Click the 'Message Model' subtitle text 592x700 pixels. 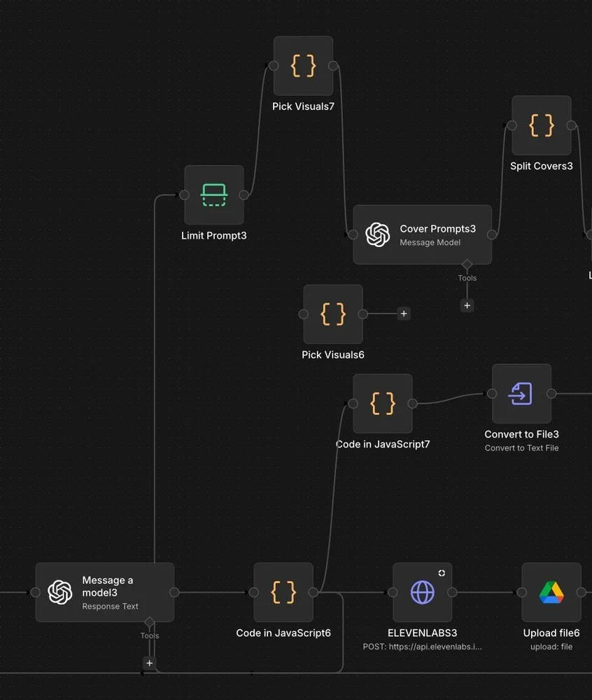coord(430,242)
